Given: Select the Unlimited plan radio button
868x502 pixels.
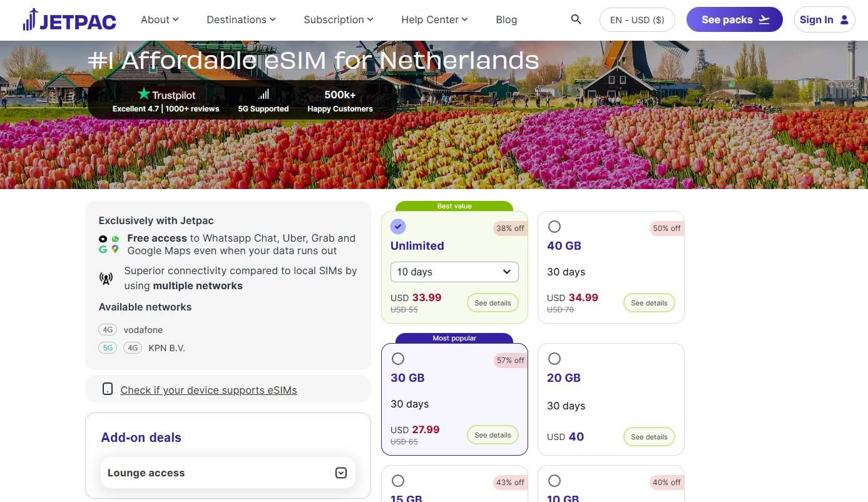Looking at the screenshot, I should pos(398,227).
